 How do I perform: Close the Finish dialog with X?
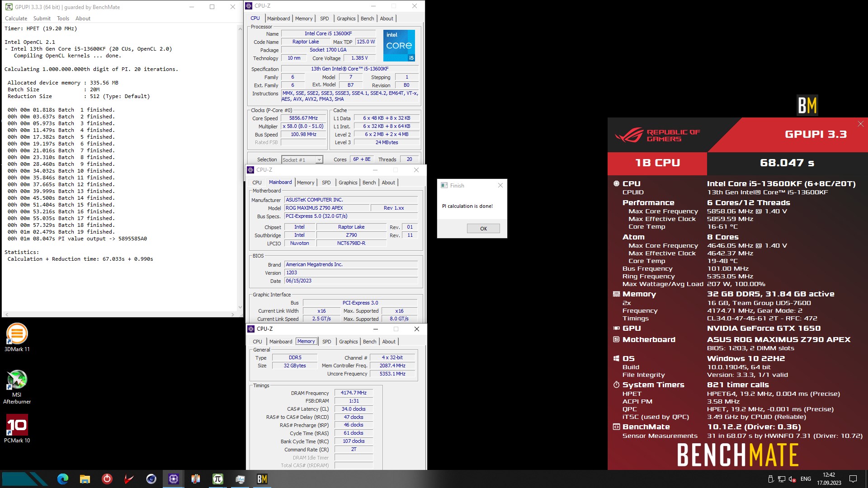pyautogui.click(x=500, y=185)
